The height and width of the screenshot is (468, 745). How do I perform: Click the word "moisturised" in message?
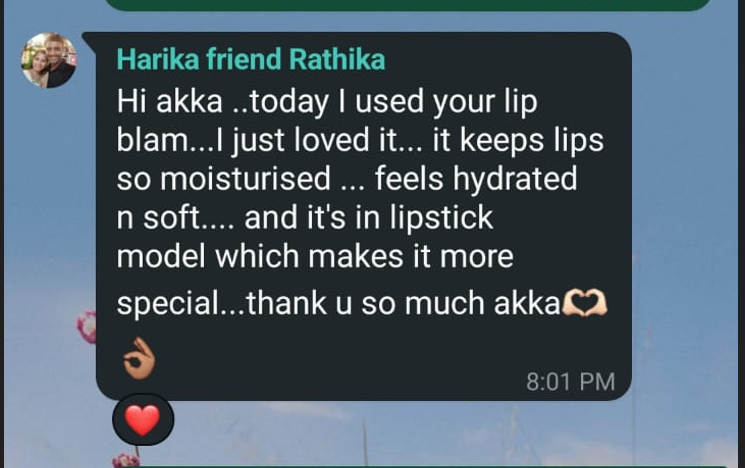pyautogui.click(x=245, y=179)
